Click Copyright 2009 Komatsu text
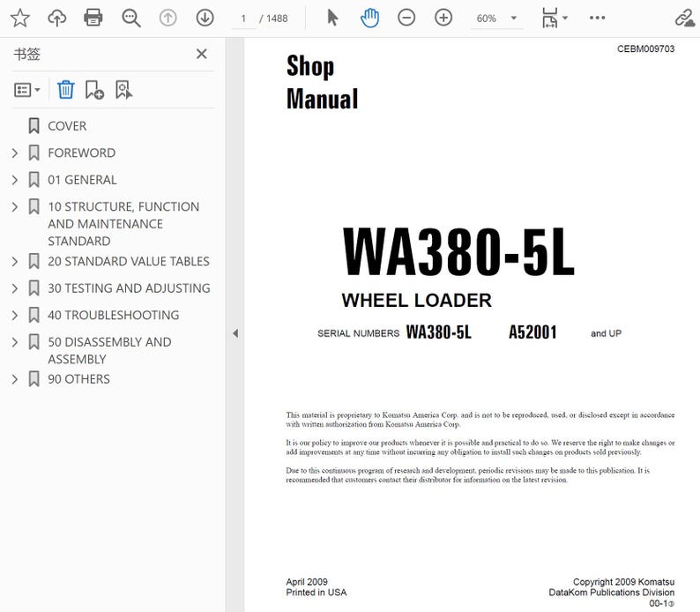The width and height of the screenshot is (700, 612). 623,582
